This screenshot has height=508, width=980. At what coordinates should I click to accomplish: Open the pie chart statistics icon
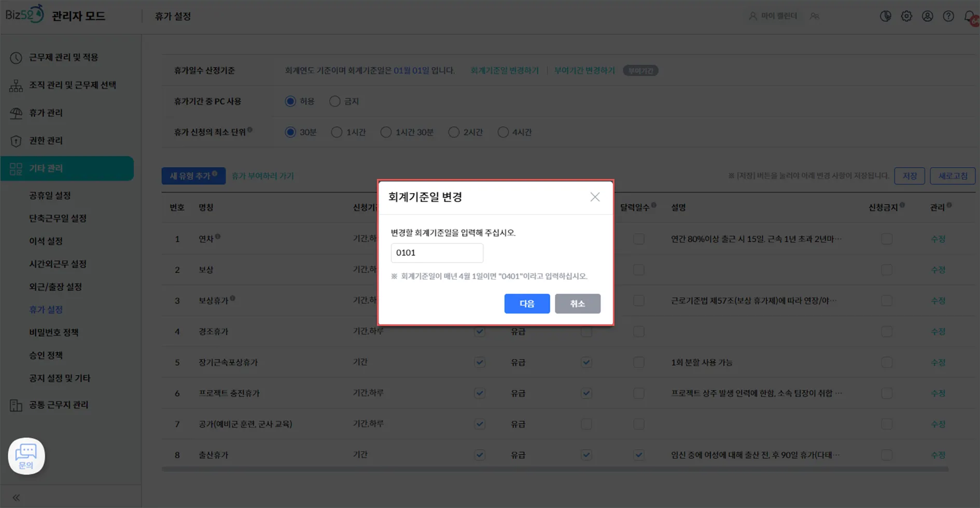tap(886, 16)
